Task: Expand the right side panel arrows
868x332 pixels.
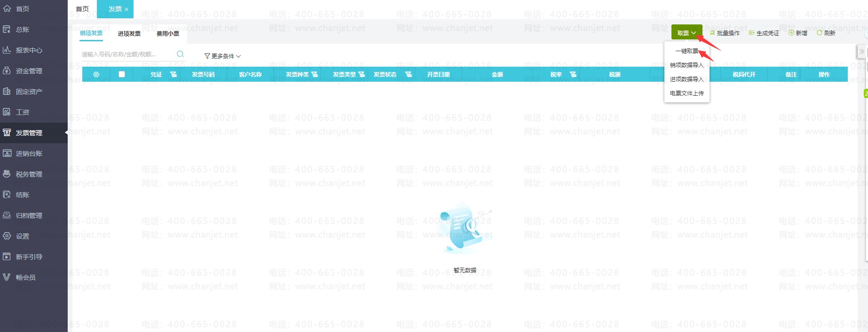Action: 861,52
